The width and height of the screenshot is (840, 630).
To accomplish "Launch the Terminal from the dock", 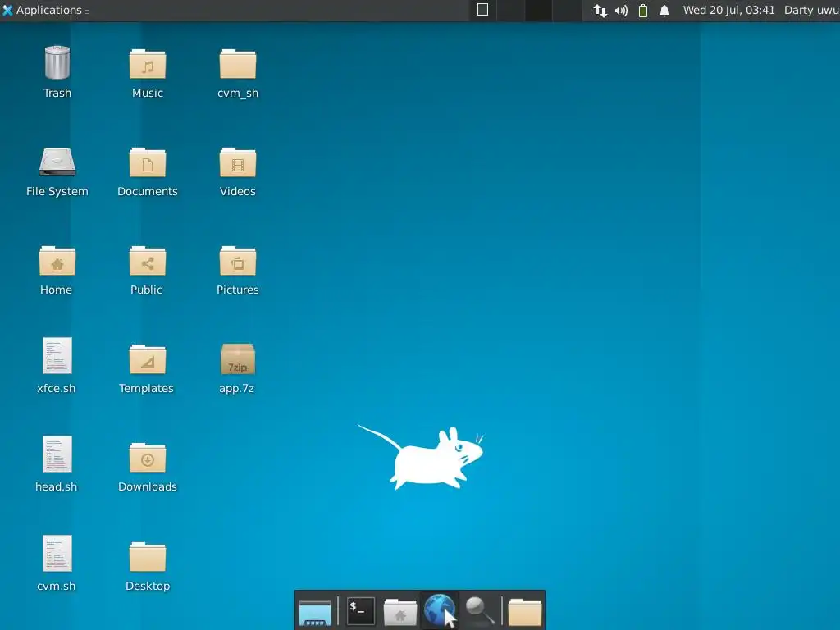I will coord(361,610).
